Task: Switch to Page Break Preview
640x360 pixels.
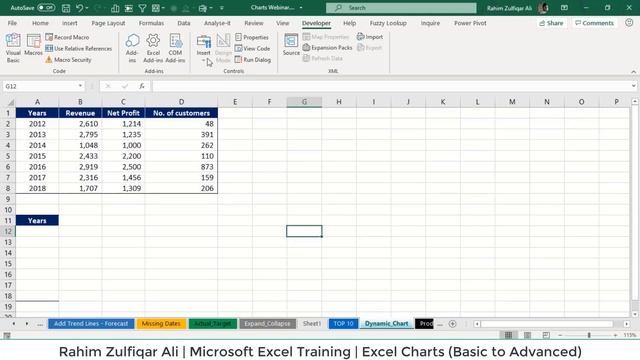Action: (x=546, y=335)
